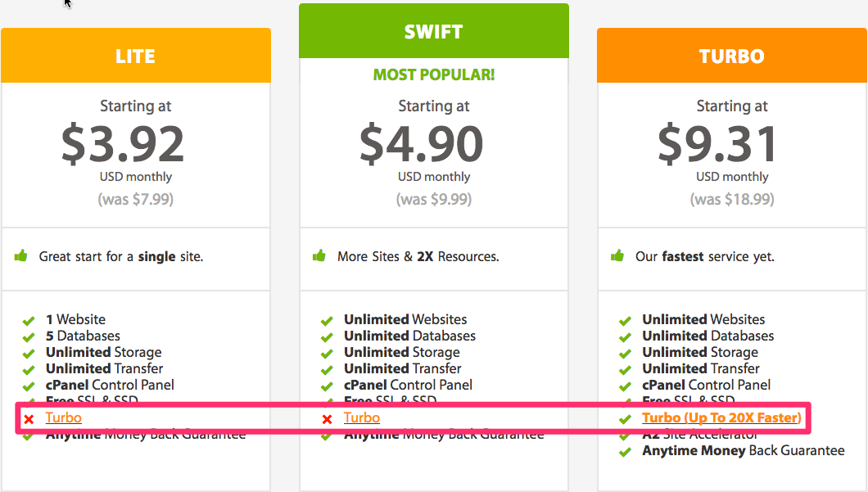
Task: Open the Turbo link in Lite plan
Action: coord(63,418)
